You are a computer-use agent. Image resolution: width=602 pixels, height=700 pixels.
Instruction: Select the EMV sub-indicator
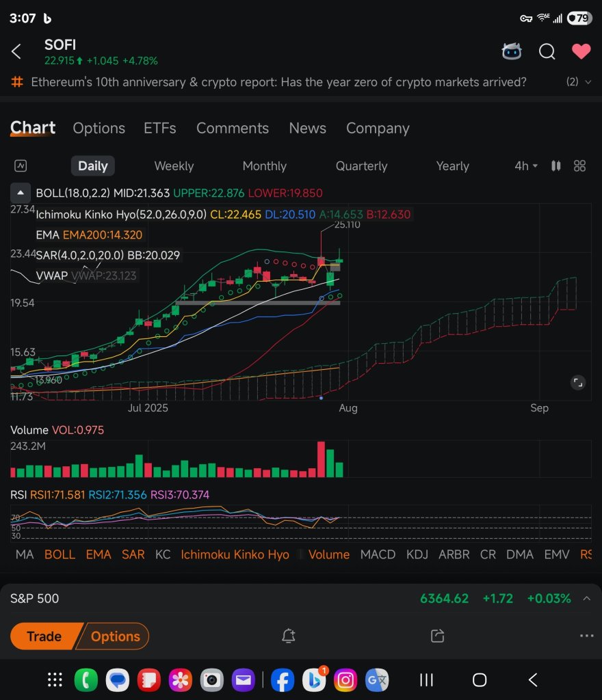point(557,554)
